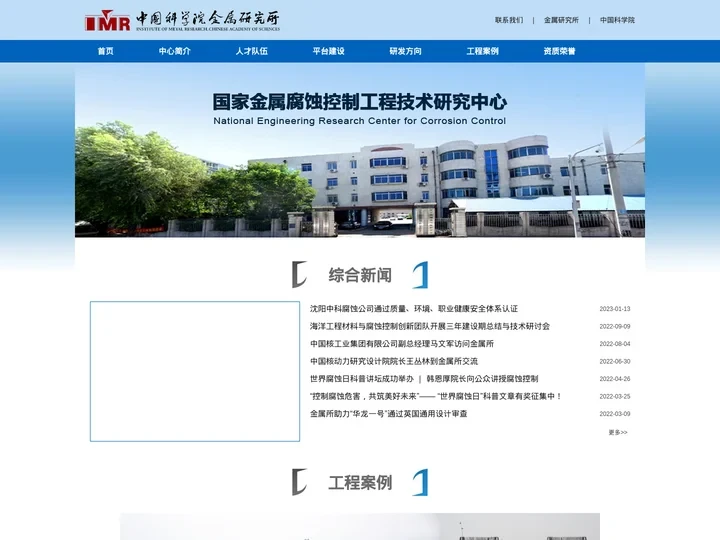
Task: Click the date 2022-08-04
Action: [615, 343]
